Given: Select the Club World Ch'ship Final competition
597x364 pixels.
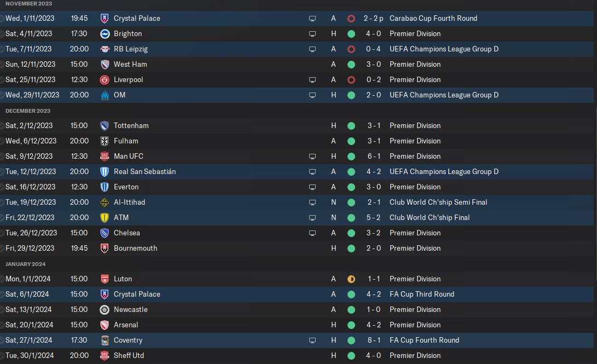Looking at the screenshot, I should click(430, 217).
